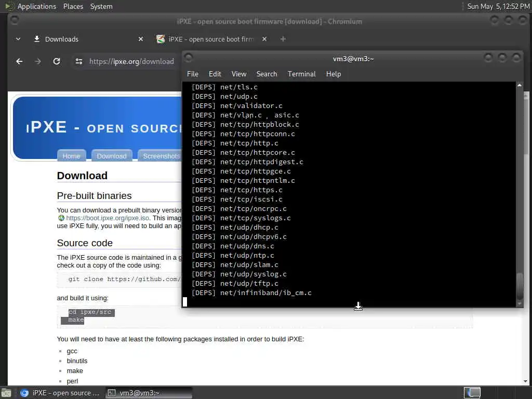
Task: Reload the iPXE download page
Action: tap(57, 61)
